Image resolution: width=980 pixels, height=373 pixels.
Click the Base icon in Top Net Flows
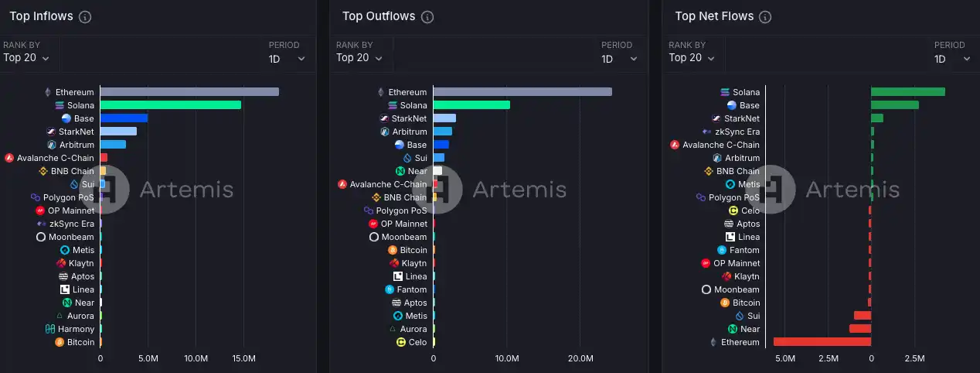(x=731, y=105)
